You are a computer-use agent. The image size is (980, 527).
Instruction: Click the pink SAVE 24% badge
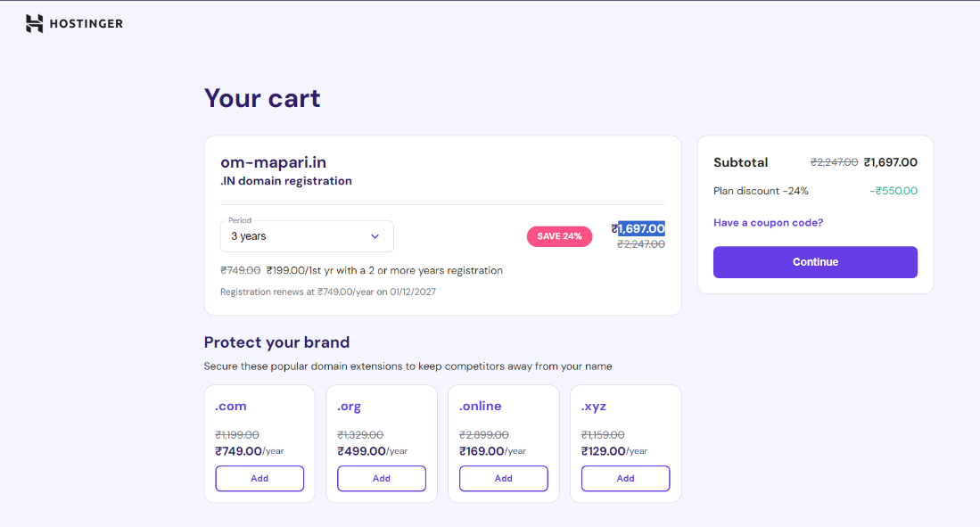pyautogui.click(x=559, y=236)
